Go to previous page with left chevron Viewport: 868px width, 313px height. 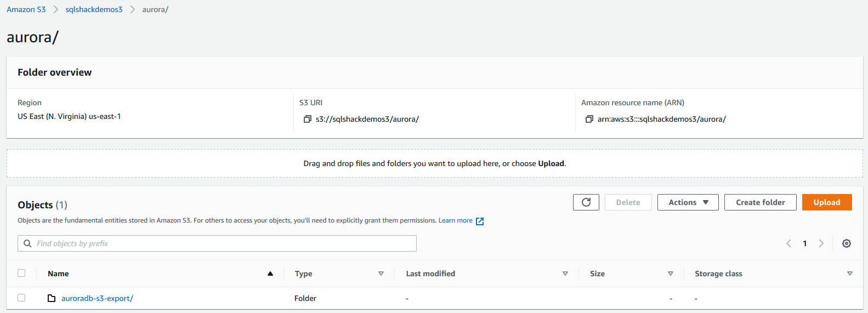(788, 243)
